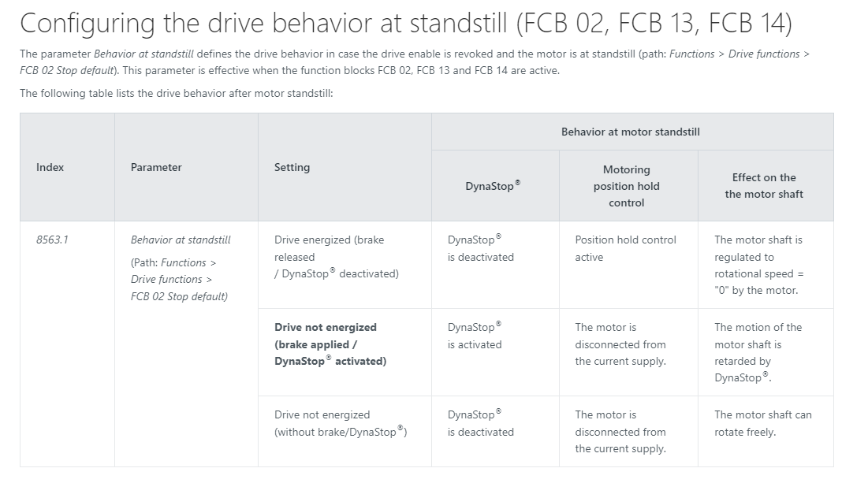Select the 'Drive not energized (without brake/DynaStop)' setting
The width and height of the screenshot is (868, 483).
click(x=341, y=423)
